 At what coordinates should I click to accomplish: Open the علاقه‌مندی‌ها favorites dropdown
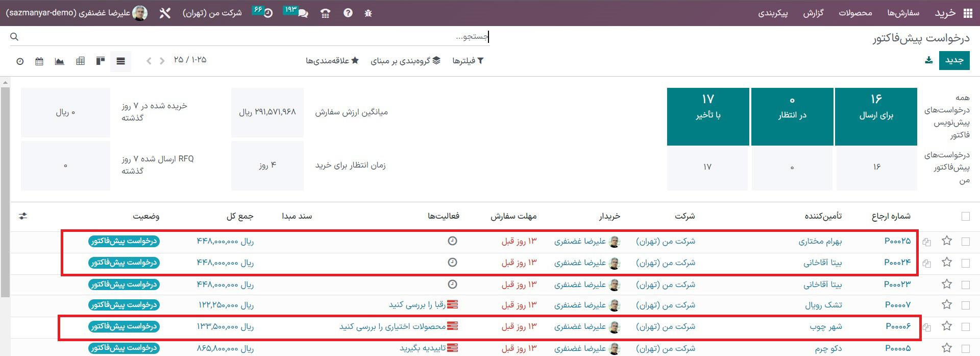click(332, 61)
